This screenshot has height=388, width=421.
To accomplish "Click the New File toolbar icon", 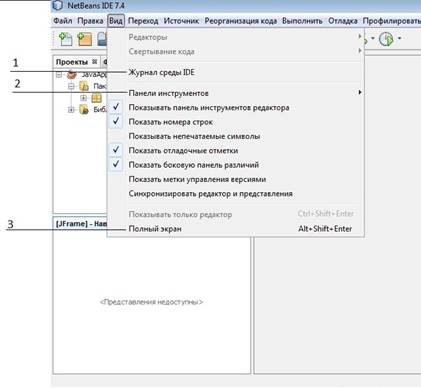I will [65, 39].
